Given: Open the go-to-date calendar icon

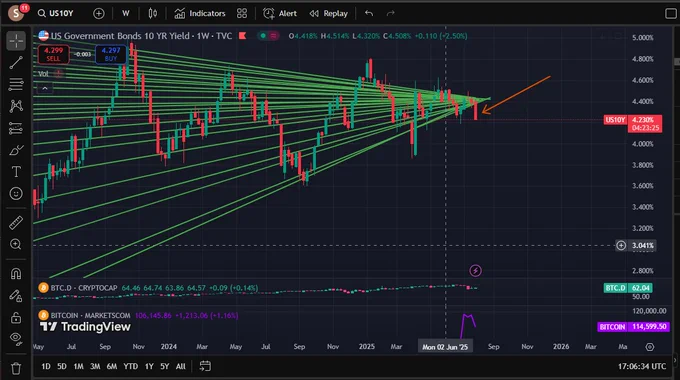Looking at the screenshot, I should (205, 367).
